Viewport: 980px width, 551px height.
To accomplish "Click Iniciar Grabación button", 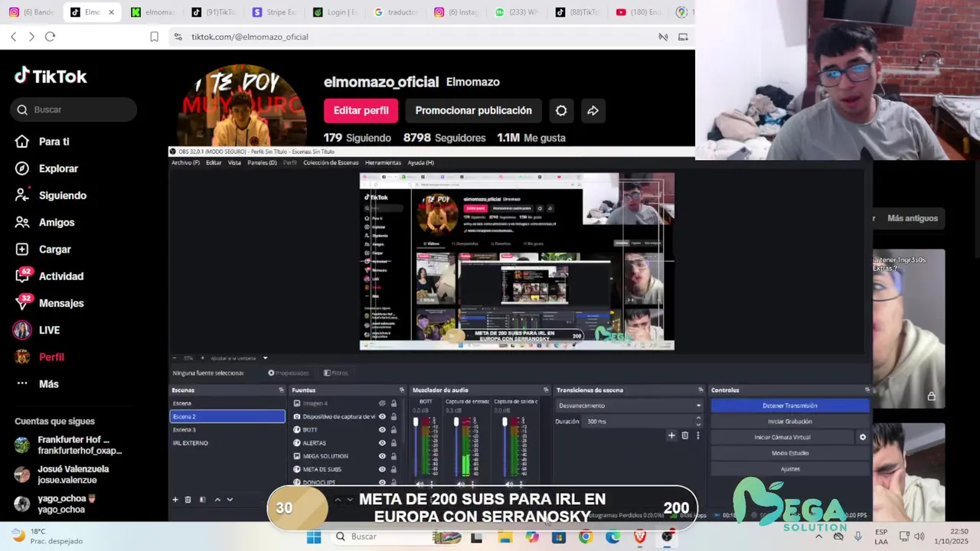I will click(790, 422).
